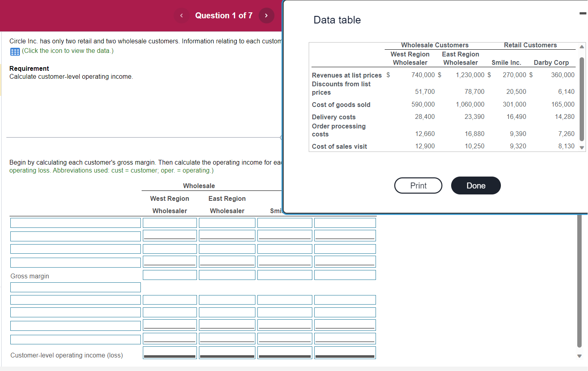Go back with the previous question arrow

181,16
